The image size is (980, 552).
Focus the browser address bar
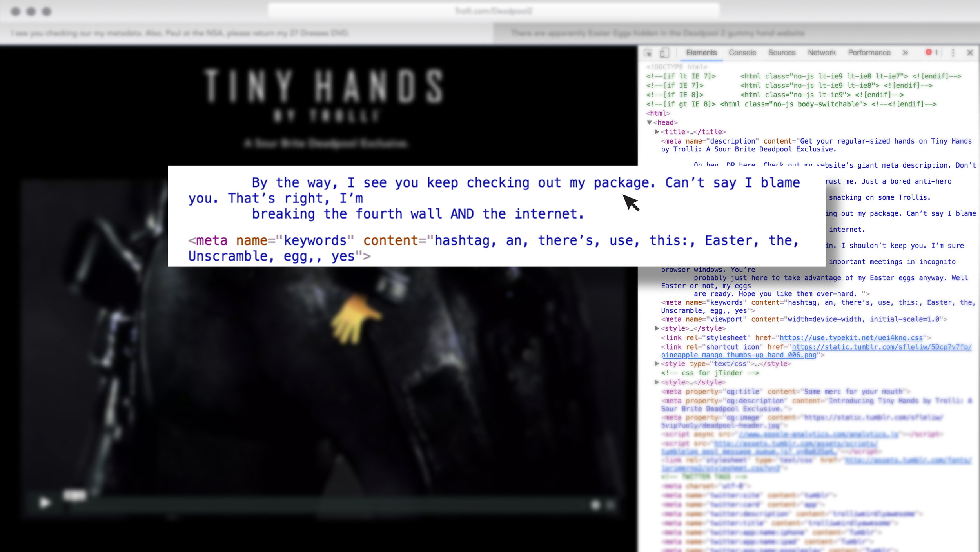click(494, 11)
